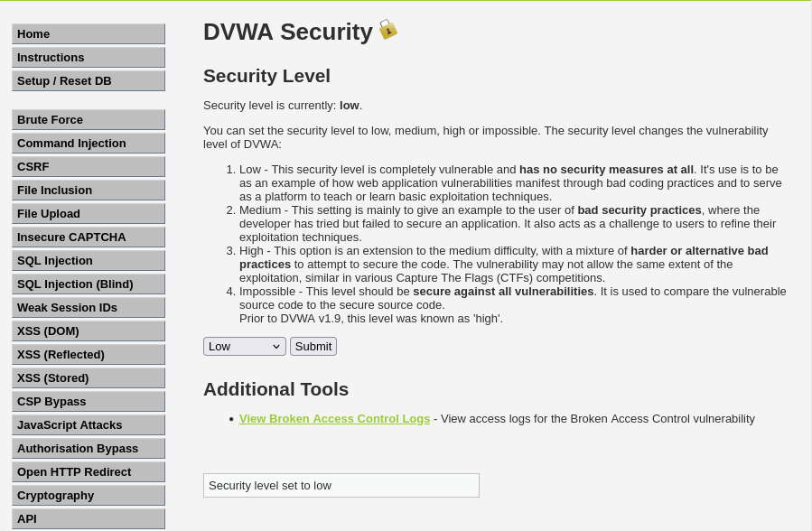Image resolution: width=812 pixels, height=531 pixels.
Task: Select JavaScript Attacks in sidebar
Action: pos(89,425)
